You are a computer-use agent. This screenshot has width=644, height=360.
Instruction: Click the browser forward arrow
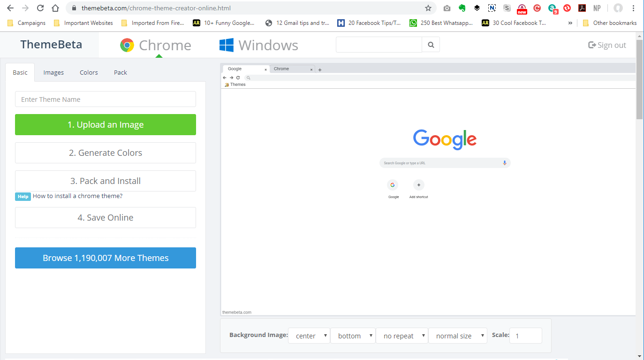(x=25, y=8)
